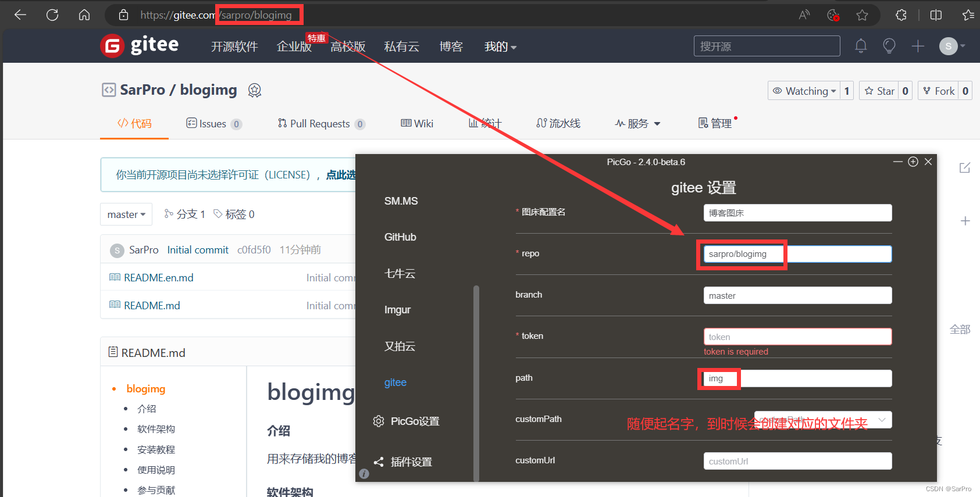The width and height of the screenshot is (980, 497).
Task: Open the 流水线 tab
Action: [558, 123]
